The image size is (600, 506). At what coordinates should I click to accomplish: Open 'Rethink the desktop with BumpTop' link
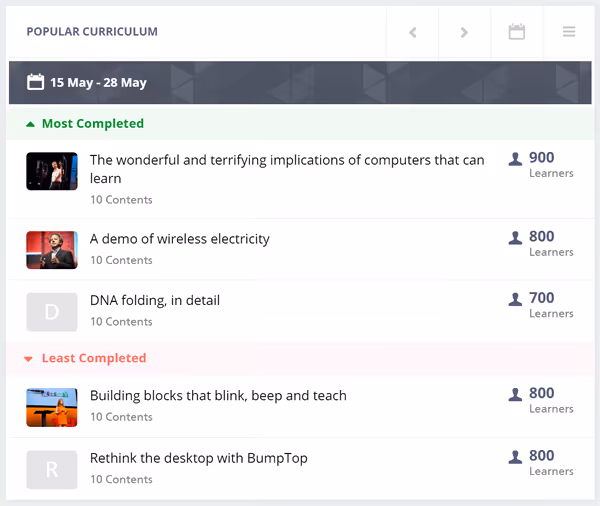pyautogui.click(x=199, y=458)
